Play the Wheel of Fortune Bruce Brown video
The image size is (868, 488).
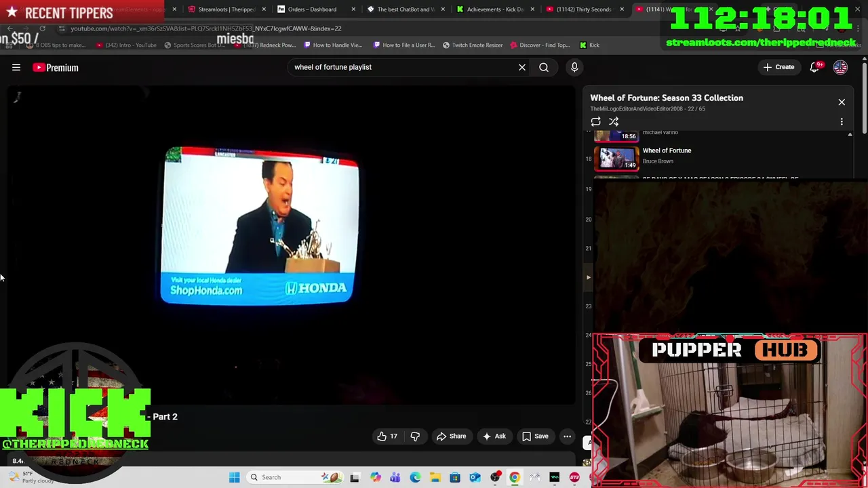pos(616,159)
